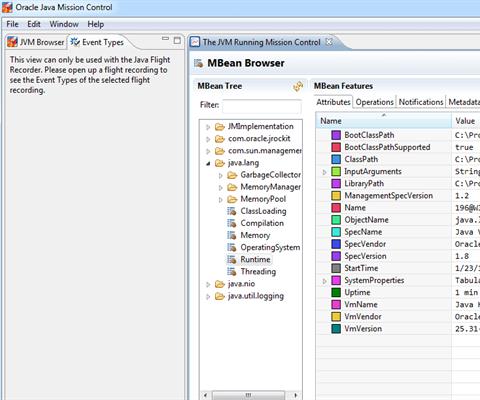
Task: Expand the MemoryPool node
Action: (x=221, y=200)
